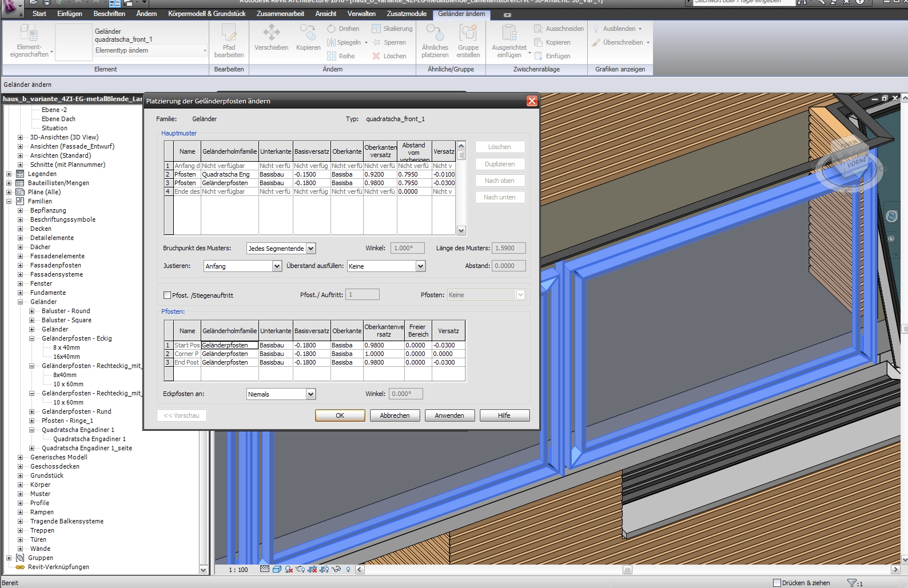Choose the Reihe array tool
The height and width of the screenshot is (588, 908).
341,56
